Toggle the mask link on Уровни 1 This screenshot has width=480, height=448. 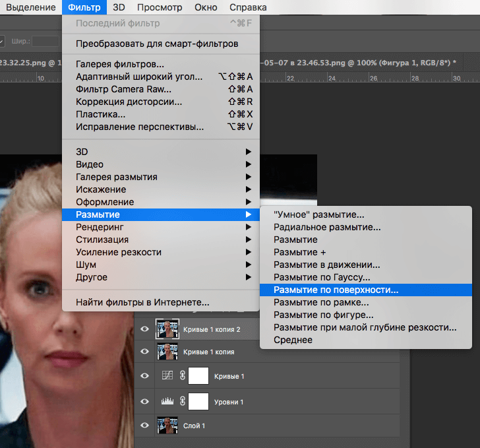[x=183, y=400]
